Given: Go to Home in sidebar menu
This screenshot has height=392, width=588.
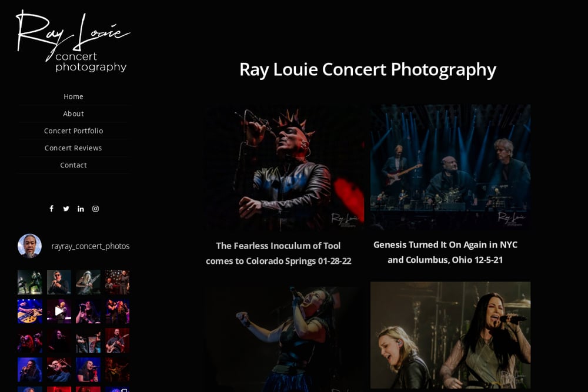Looking at the screenshot, I should click(x=73, y=97).
